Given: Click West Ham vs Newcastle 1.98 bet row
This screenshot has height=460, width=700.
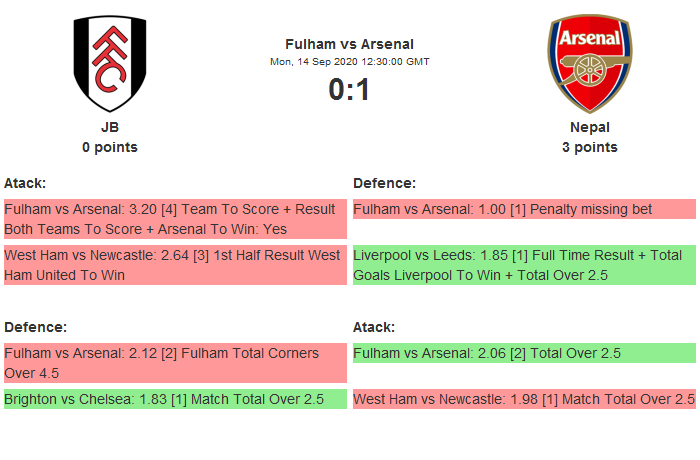Looking at the screenshot, I should [524, 399].
